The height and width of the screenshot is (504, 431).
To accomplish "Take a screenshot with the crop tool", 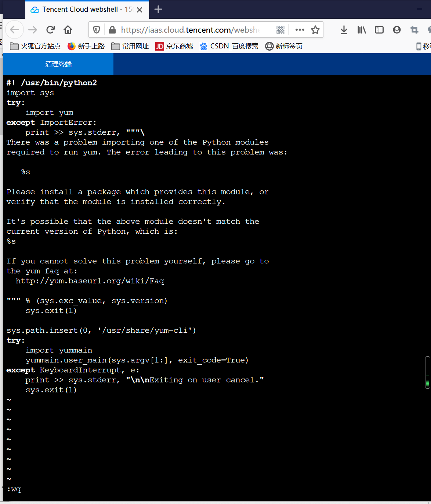I will click(x=414, y=30).
